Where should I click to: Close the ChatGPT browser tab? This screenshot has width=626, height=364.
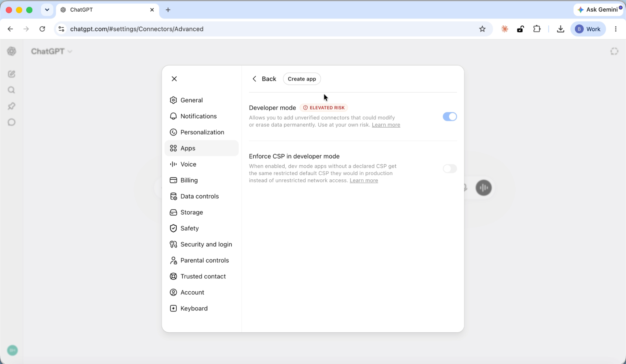[x=152, y=10]
